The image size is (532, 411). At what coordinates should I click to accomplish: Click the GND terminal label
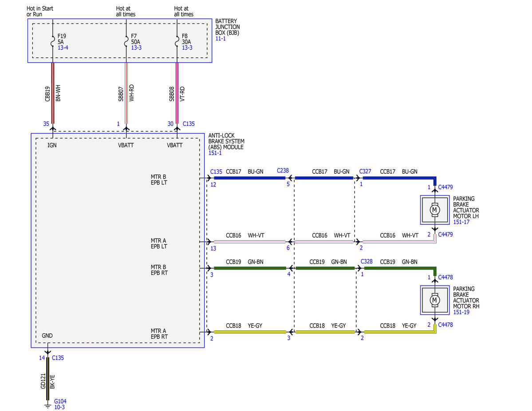pyautogui.click(x=47, y=336)
